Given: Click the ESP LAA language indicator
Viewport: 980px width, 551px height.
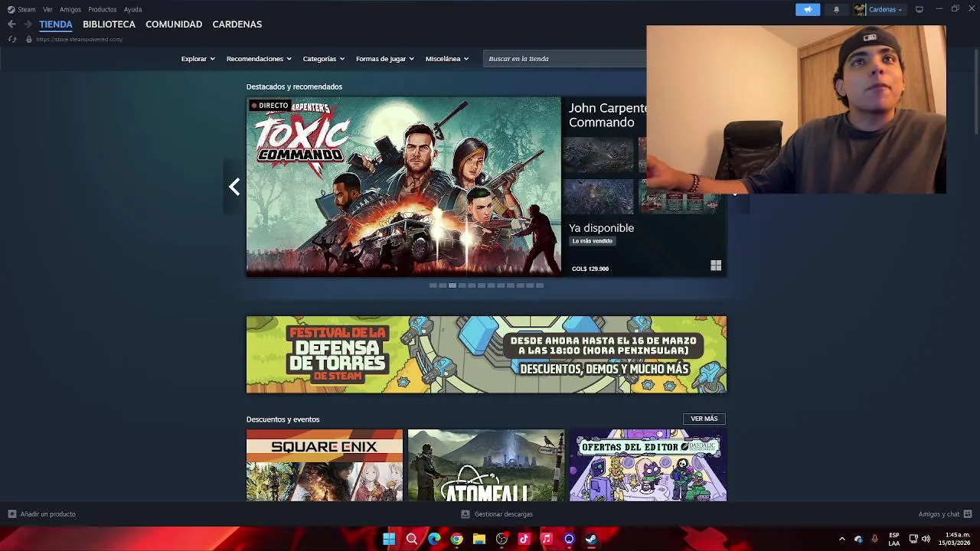Looking at the screenshot, I should (894, 539).
